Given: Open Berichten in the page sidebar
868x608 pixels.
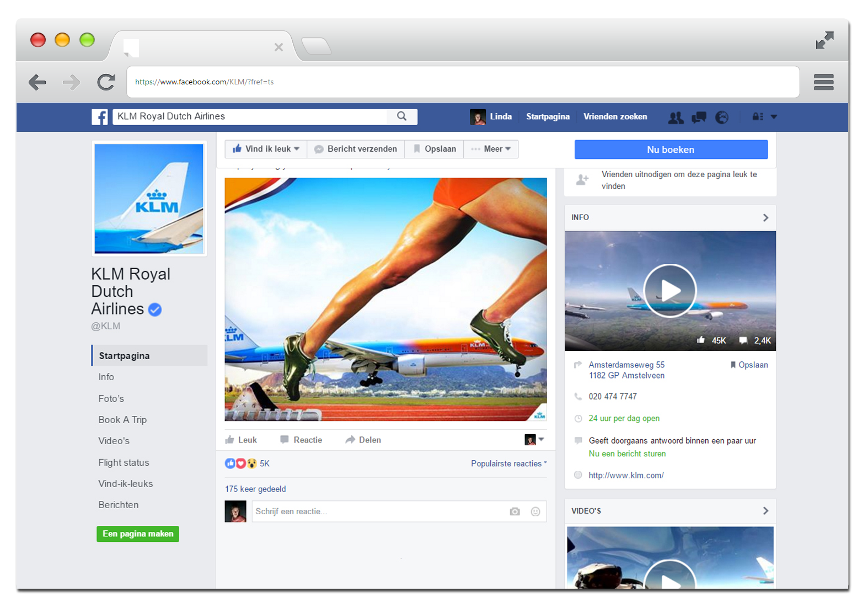Looking at the screenshot, I should (x=119, y=505).
